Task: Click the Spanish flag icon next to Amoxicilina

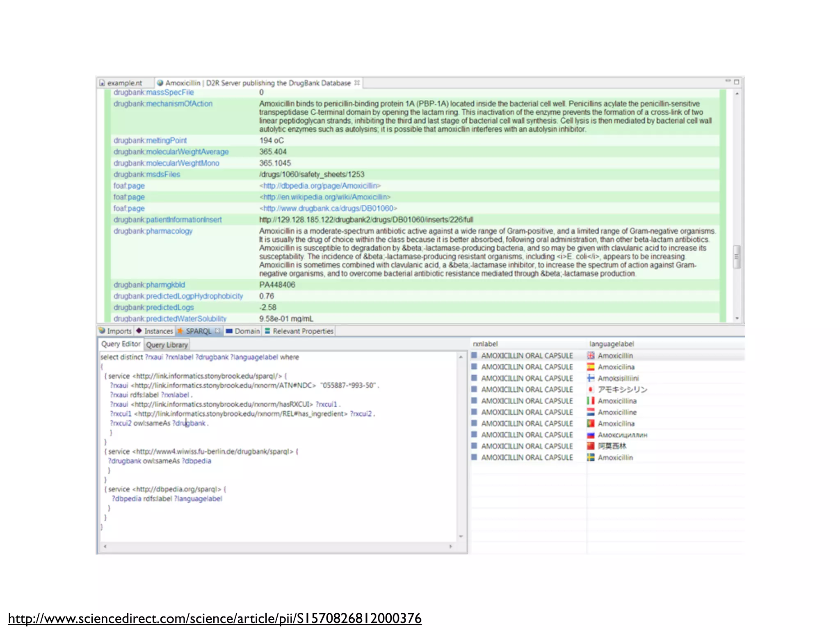Action: click(x=591, y=367)
